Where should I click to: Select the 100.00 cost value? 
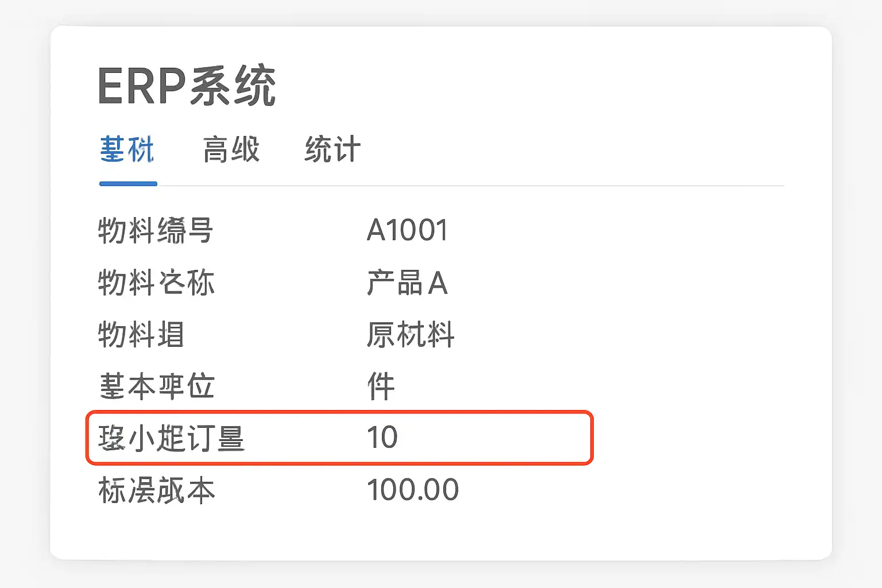click(x=413, y=490)
